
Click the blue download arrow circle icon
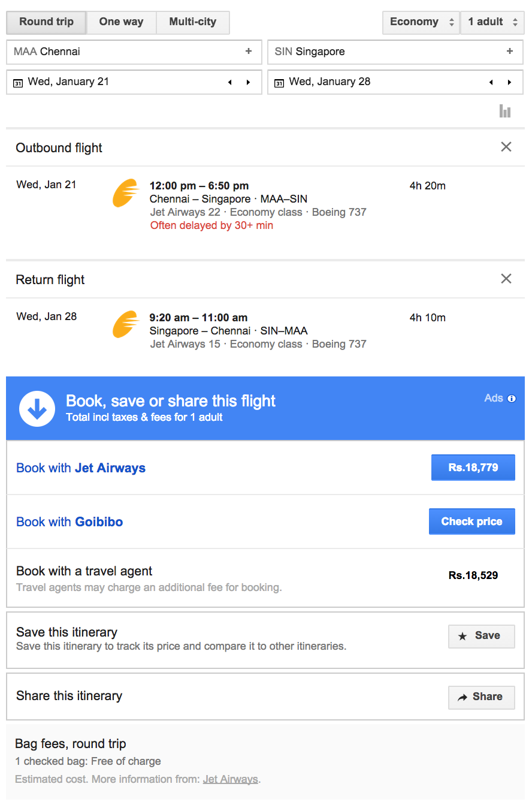(37, 409)
